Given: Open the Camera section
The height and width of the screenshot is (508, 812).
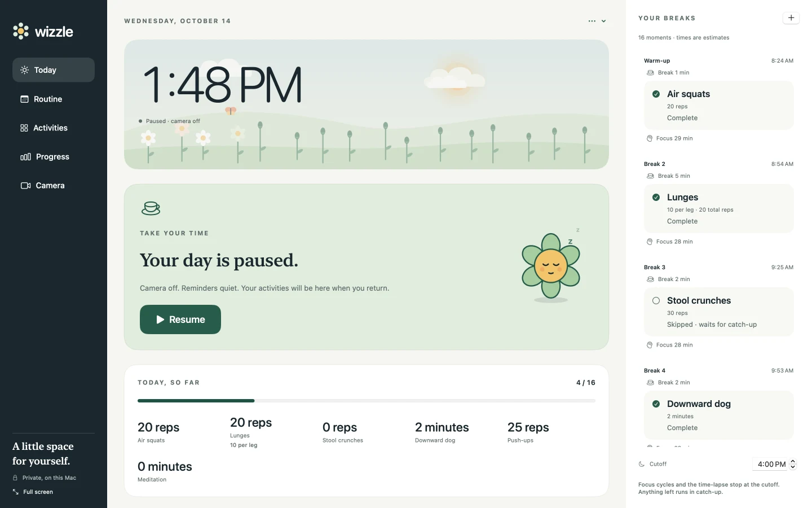Looking at the screenshot, I should pyautogui.click(x=54, y=186).
